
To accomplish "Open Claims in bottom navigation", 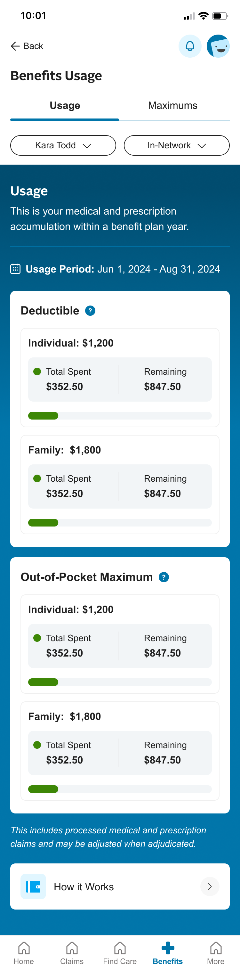I will (x=72, y=953).
